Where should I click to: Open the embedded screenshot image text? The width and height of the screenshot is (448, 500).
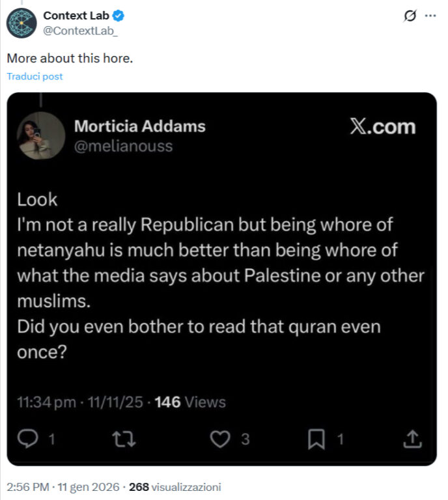(221, 279)
